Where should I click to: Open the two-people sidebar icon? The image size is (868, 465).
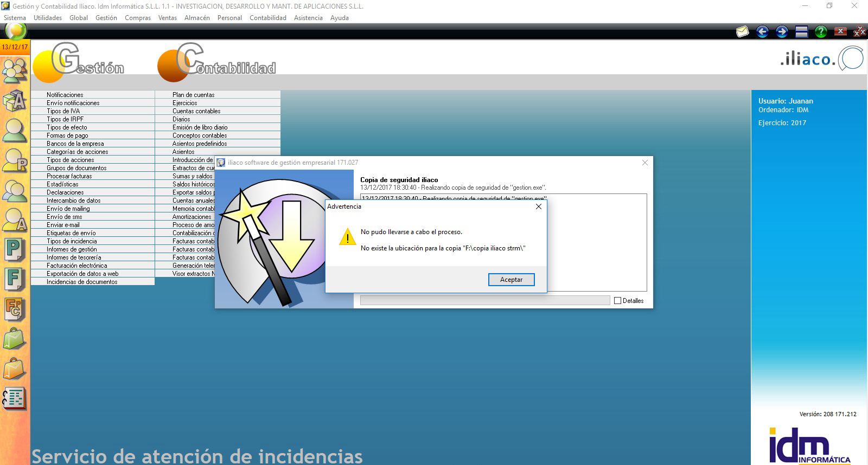point(15,190)
